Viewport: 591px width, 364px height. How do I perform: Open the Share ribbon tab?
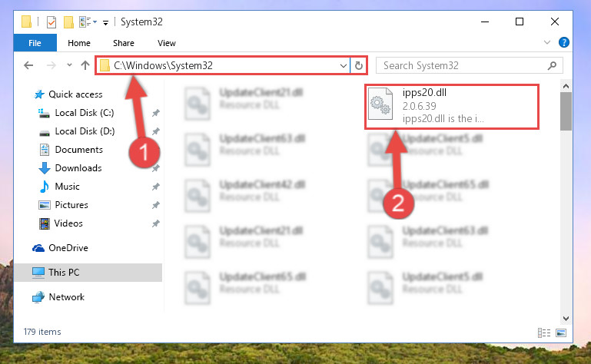[124, 43]
